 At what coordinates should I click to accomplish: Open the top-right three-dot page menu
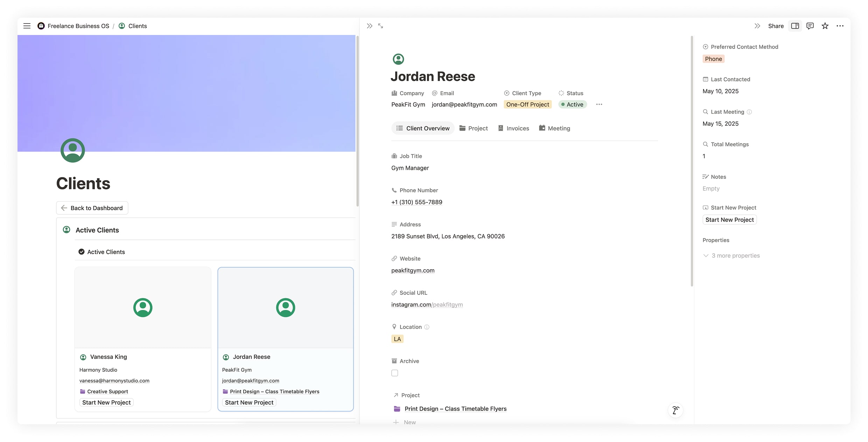840,26
